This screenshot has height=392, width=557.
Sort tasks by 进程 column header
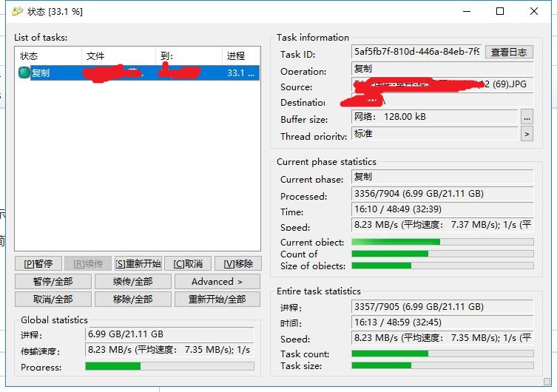240,56
